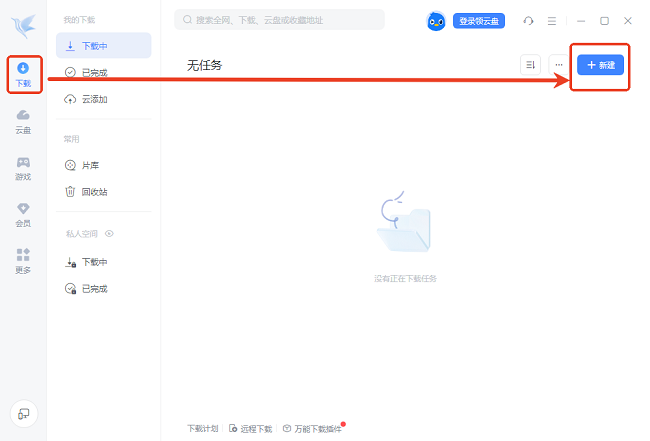Click the 登录领云盘 login button
The height and width of the screenshot is (441, 650).
(479, 21)
